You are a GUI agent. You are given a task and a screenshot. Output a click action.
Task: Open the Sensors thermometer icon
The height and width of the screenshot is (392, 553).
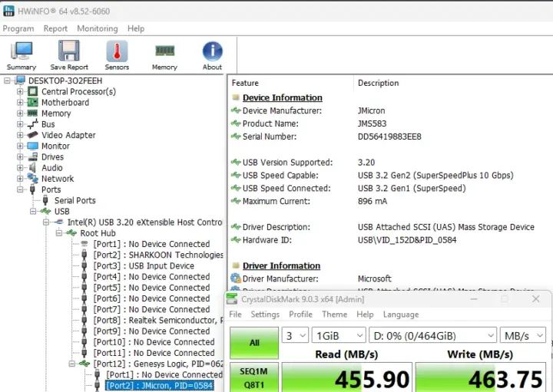point(117,51)
